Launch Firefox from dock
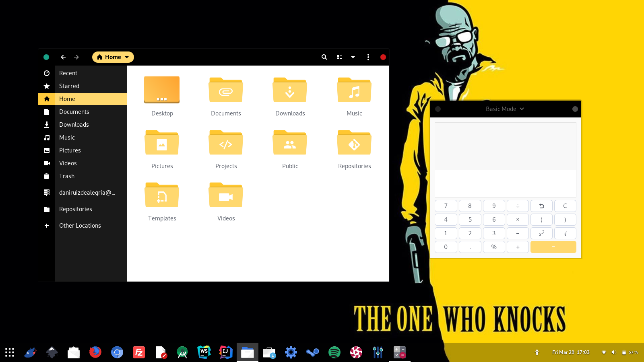This screenshot has height=362, width=644. point(95,352)
